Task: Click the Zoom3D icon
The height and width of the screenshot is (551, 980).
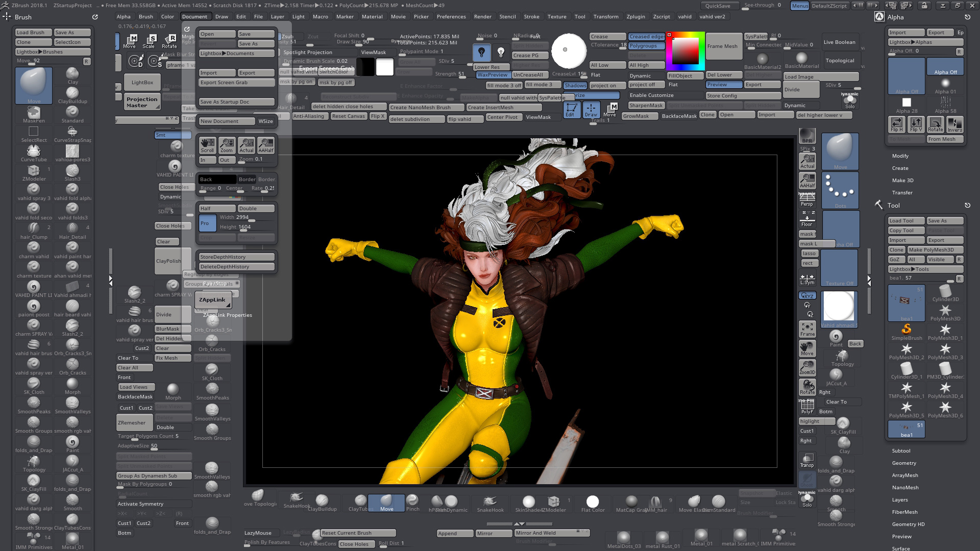Action: [807, 368]
